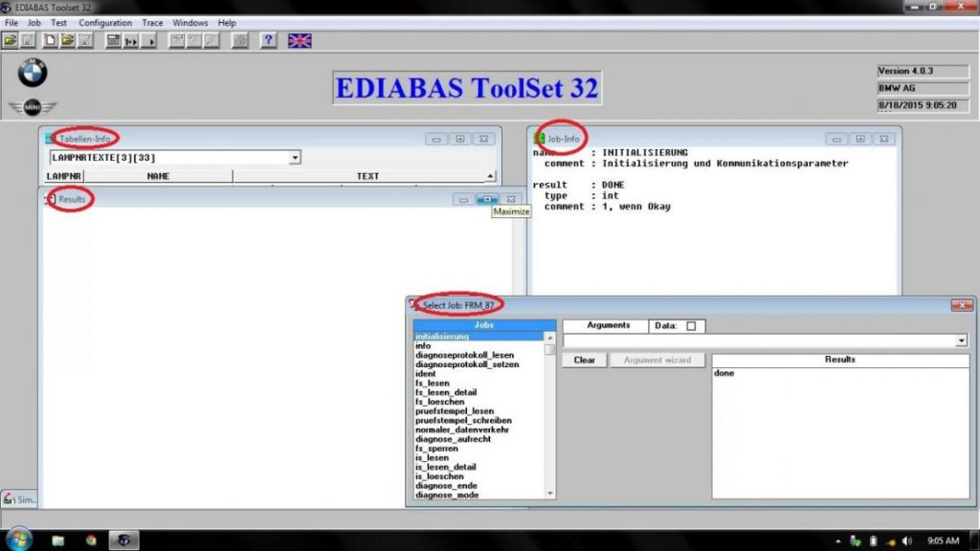Click the TEXT column header
Image resolution: width=980 pixels, height=551 pixels.
pyautogui.click(x=367, y=176)
